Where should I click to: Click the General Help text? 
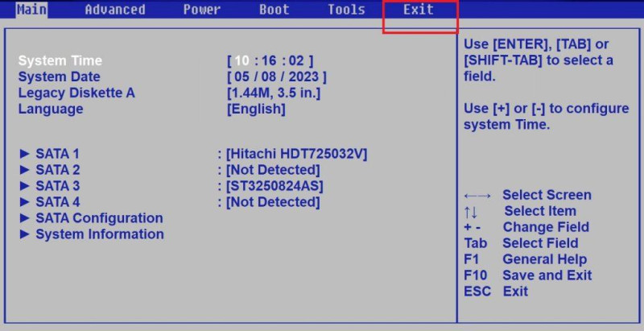[x=545, y=259]
